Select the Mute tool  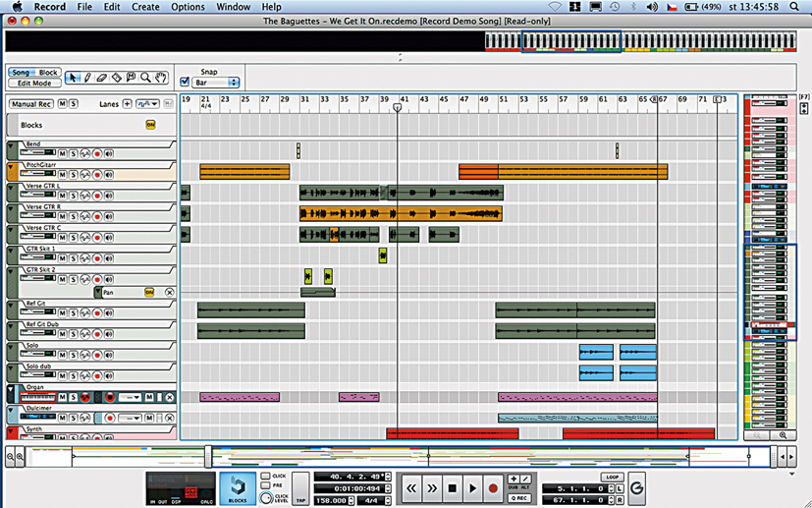pos(131,78)
